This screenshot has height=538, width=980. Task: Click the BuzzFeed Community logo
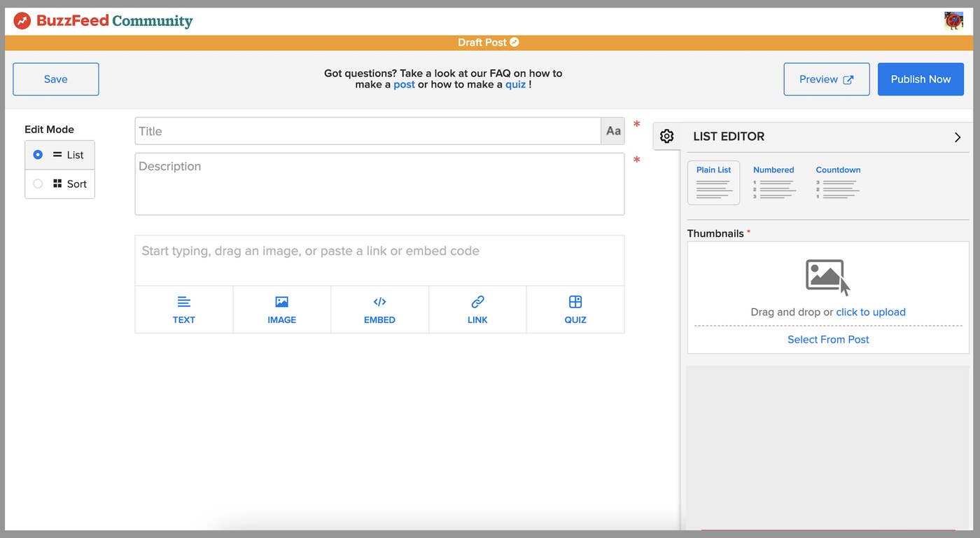104,21
